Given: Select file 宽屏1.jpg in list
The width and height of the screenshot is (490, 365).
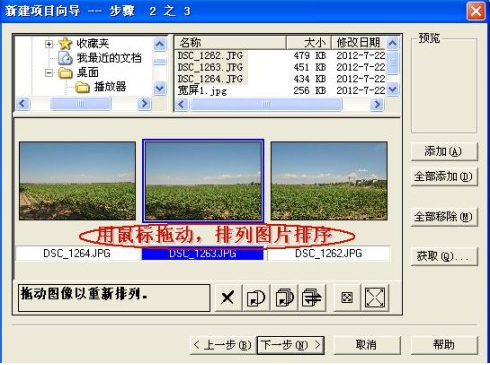Looking at the screenshot, I should pyautogui.click(x=203, y=90).
